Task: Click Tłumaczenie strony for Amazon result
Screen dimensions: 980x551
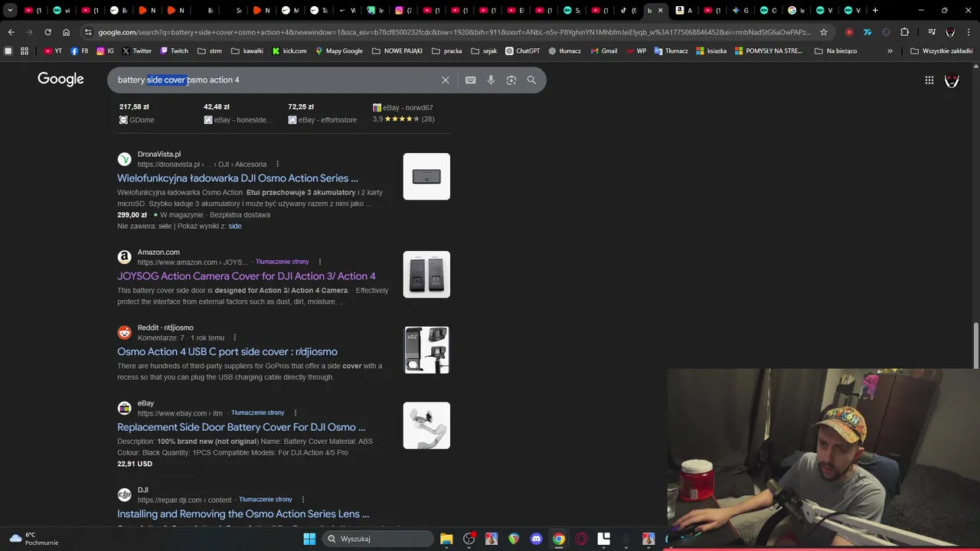Action: [x=283, y=262]
